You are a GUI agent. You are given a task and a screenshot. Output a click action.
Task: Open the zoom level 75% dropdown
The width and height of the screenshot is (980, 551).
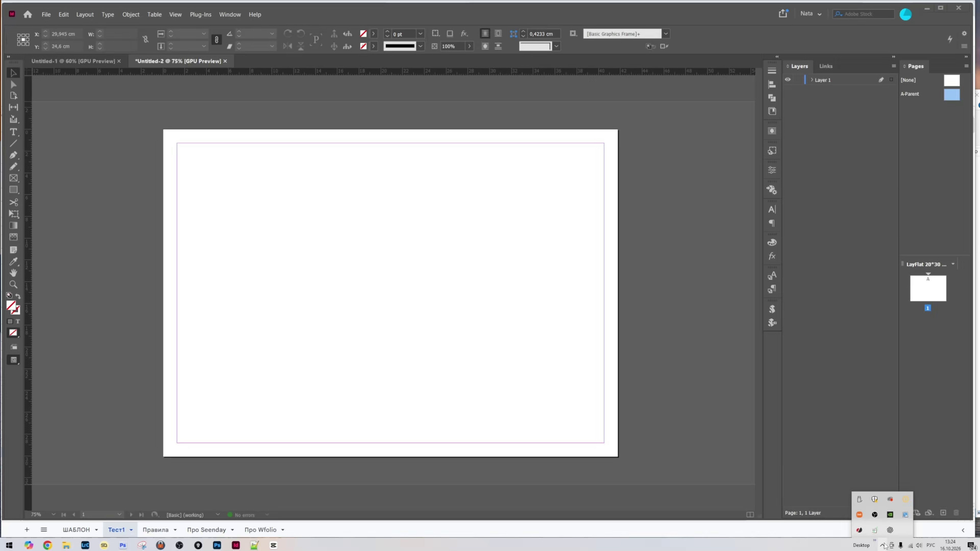[x=53, y=515]
